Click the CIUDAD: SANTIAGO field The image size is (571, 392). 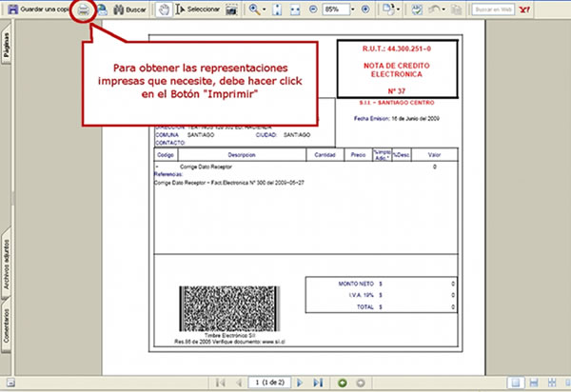tap(283, 135)
